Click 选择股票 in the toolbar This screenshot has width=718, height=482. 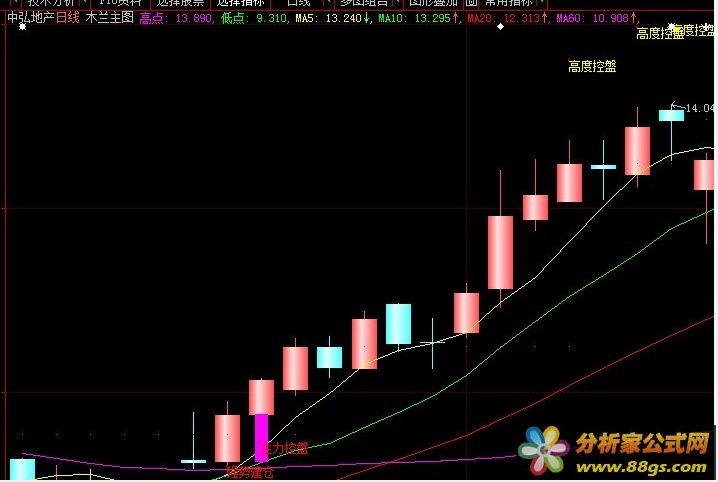click(x=180, y=3)
